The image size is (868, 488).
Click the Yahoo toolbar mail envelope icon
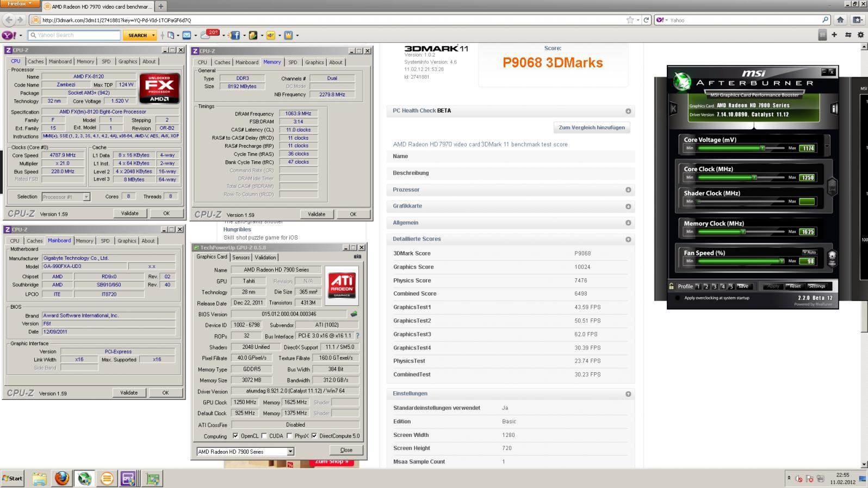click(187, 35)
